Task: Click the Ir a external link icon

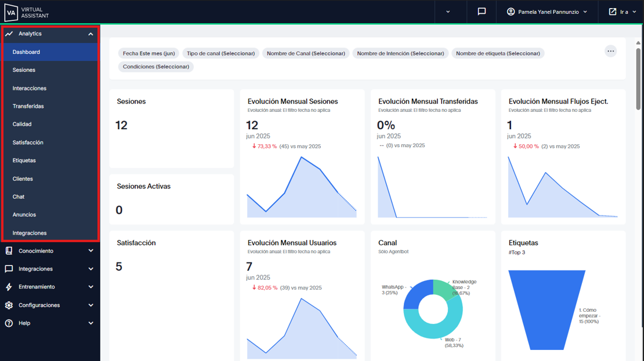Action: 612,12
